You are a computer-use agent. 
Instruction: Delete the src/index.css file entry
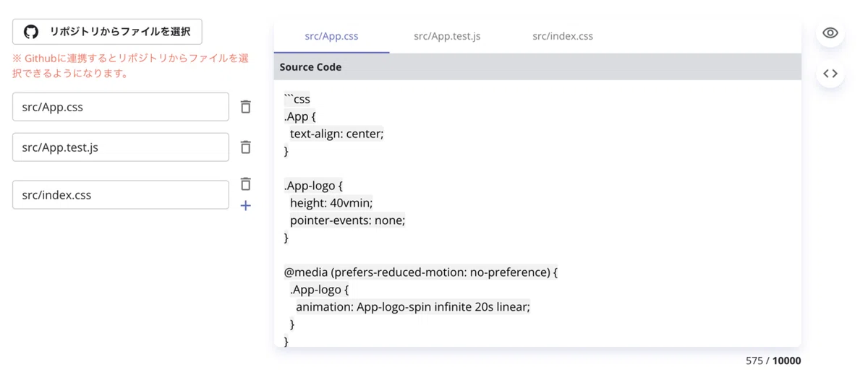click(246, 184)
